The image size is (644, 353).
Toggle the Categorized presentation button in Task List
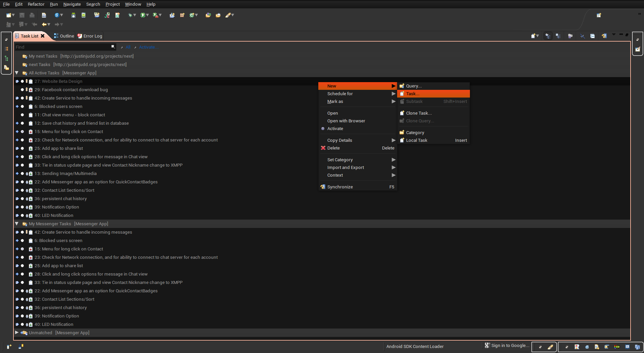[x=548, y=36]
